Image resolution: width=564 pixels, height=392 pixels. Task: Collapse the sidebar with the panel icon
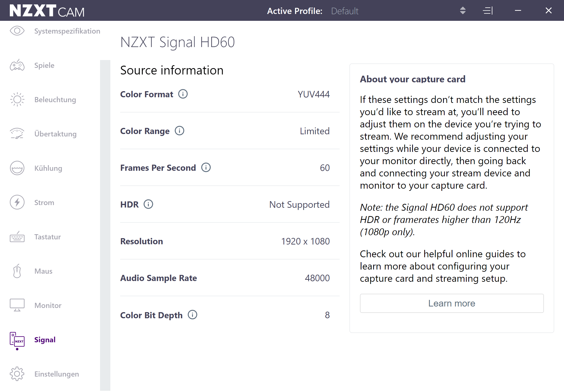coord(488,11)
